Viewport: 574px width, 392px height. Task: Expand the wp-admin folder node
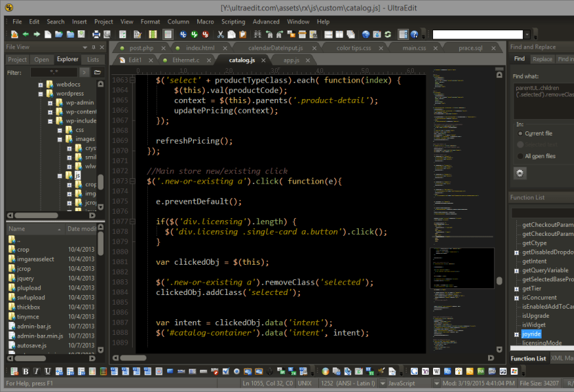[x=50, y=103]
